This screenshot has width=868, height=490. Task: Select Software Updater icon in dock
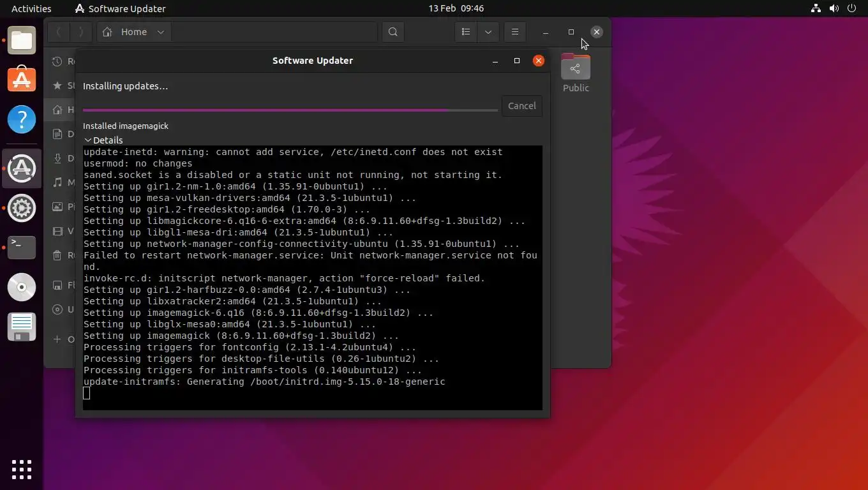tap(22, 168)
